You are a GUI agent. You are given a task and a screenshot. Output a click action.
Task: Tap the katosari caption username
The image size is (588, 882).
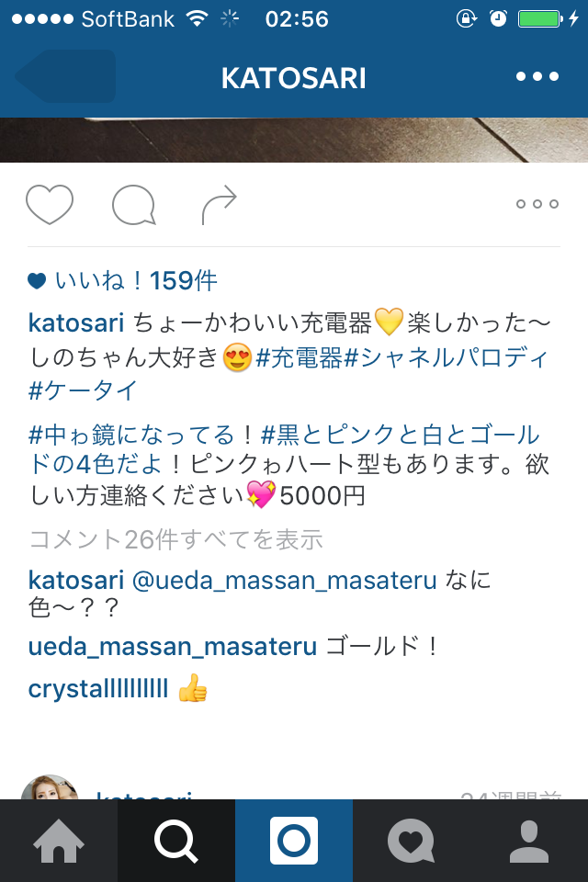coord(76,322)
